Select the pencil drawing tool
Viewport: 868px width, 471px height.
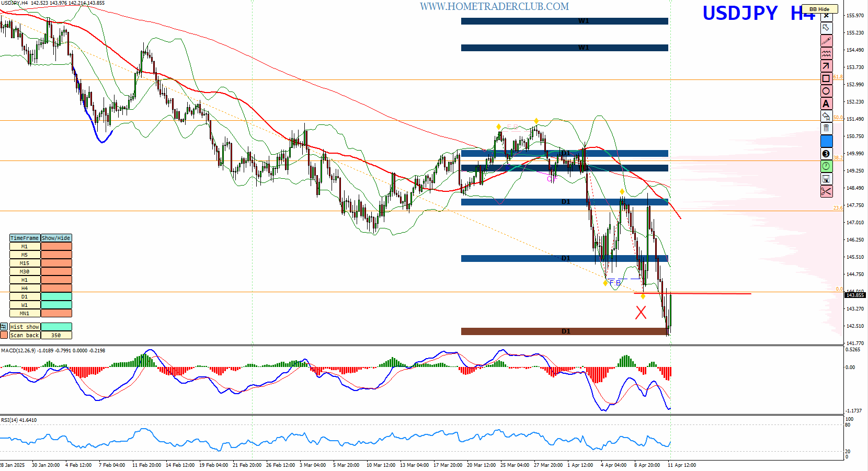pyautogui.click(x=826, y=41)
